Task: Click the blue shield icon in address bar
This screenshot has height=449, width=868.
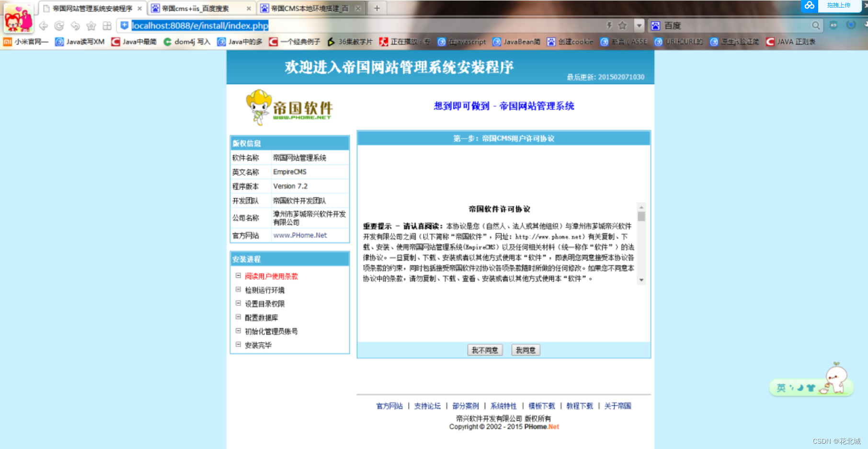Action: coord(125,25)
